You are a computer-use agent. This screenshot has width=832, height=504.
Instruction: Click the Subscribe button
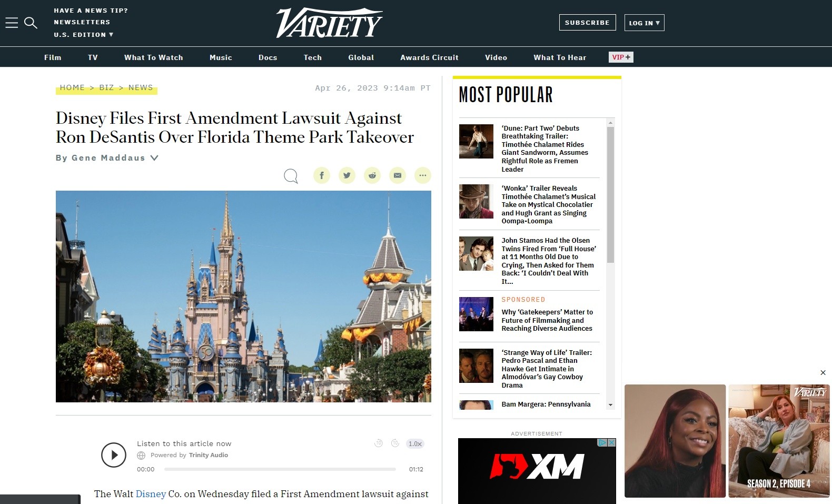click(587, 23)
